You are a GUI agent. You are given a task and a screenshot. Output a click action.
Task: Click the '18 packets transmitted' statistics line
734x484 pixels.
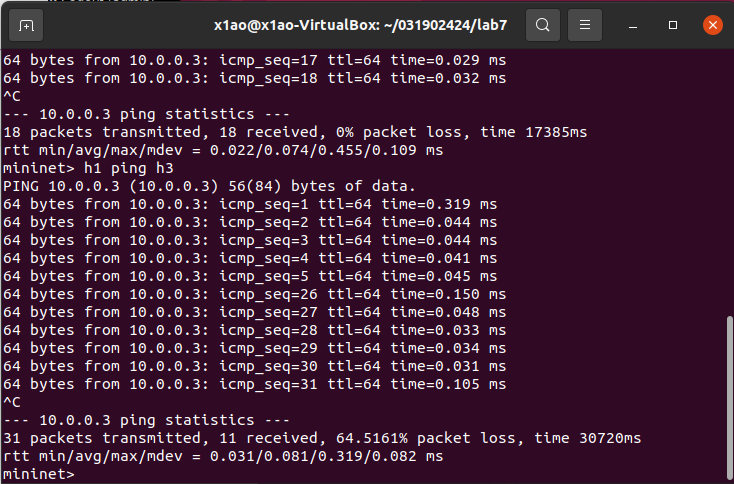[295, 132]
